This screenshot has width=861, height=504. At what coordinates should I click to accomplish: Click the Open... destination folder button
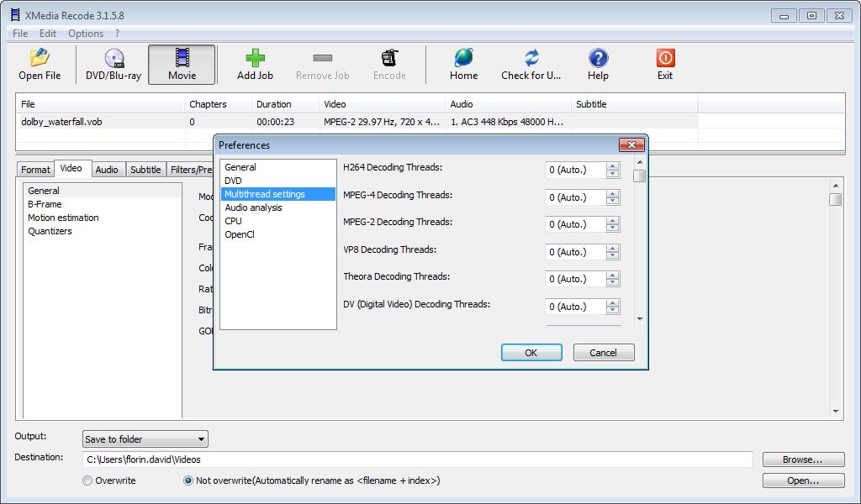(x=803, y=480)
